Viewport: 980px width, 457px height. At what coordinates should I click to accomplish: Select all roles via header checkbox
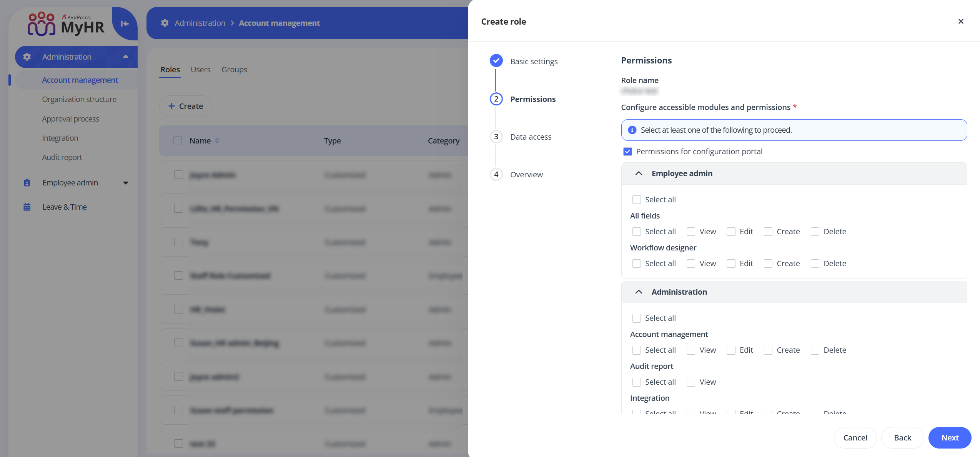(178, 141)
